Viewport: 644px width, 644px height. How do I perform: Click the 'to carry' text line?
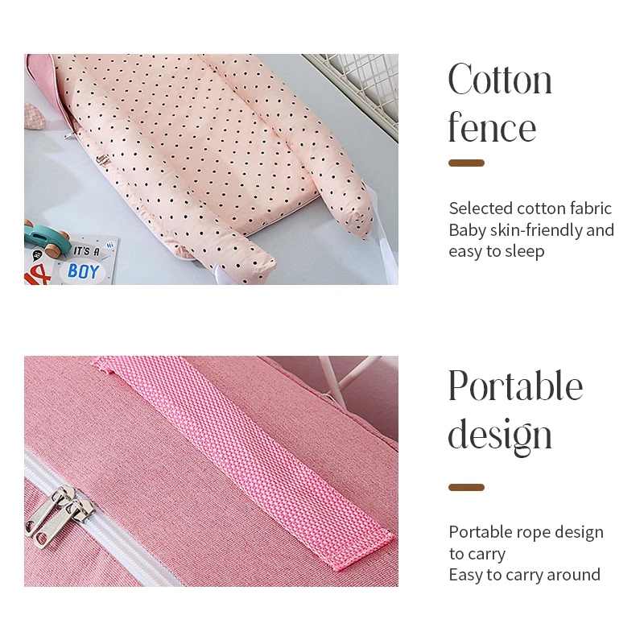[x=477, y=554]
